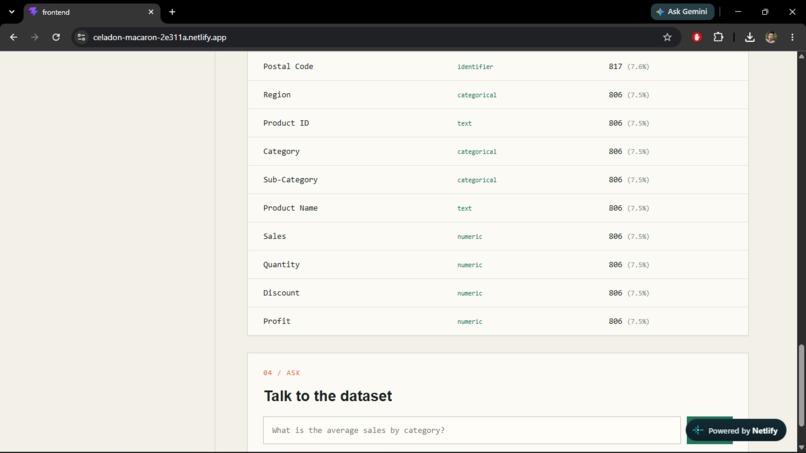The image size is (806, 453).
Task: Click the Profit row label
Action: [x=277, y=321]
